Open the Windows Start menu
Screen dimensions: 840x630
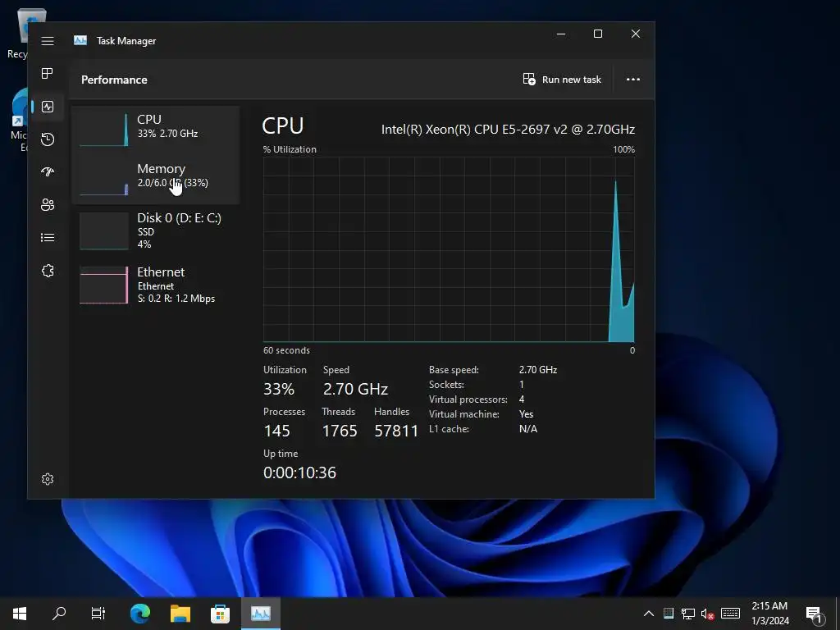tap(20, 614)
